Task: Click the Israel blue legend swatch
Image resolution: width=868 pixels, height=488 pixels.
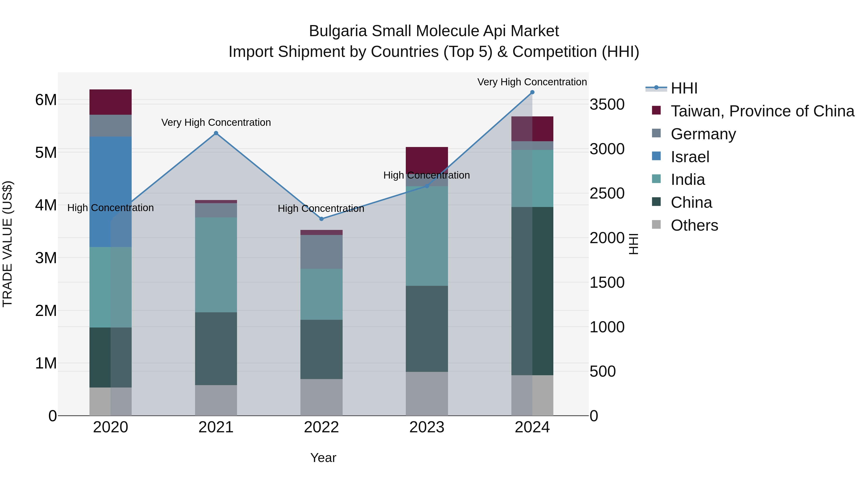Action: [x=656, y=156]
